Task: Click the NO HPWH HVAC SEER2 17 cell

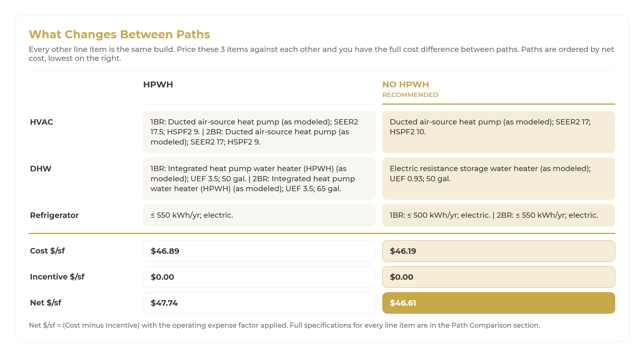Action: click(498, 132)
